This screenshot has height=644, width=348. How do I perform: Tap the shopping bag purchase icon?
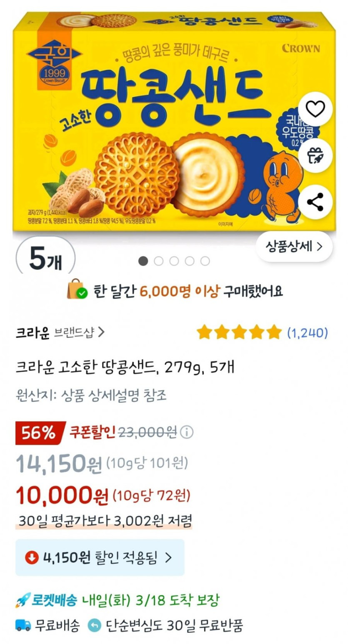point(77,291)
